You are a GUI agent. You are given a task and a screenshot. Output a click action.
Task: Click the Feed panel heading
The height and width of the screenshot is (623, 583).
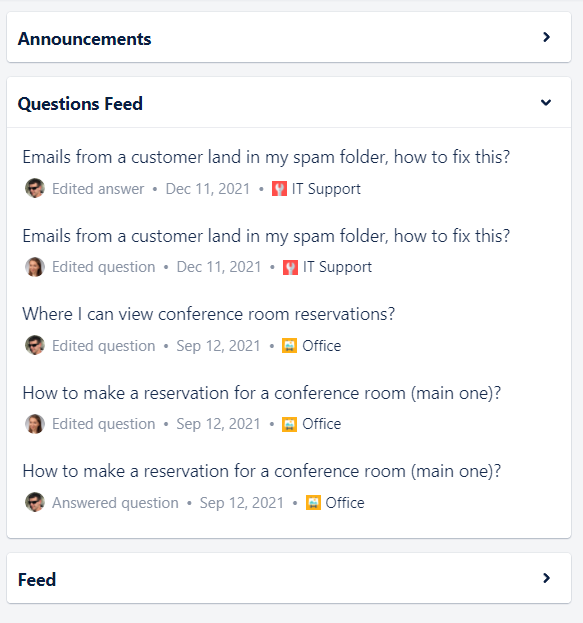point(37,580)
